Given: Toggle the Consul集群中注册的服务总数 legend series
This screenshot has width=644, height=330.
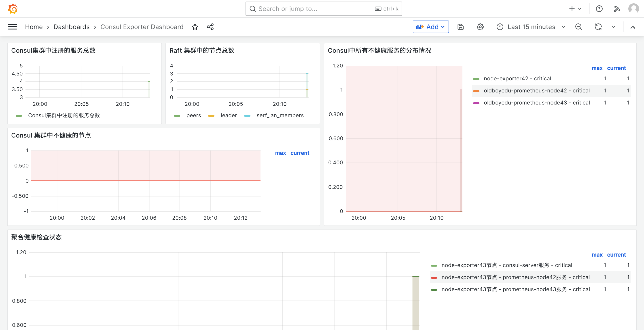Looking at the screenshot, I should pos(64,115).
